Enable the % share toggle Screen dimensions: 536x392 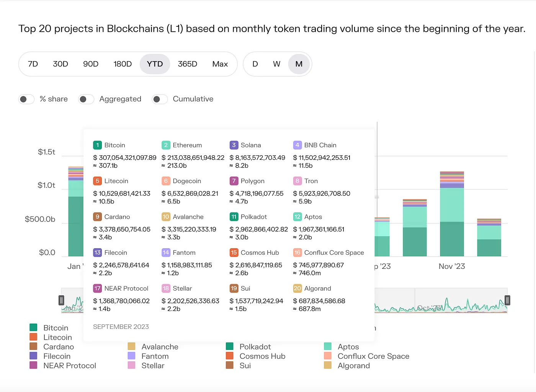26,99
